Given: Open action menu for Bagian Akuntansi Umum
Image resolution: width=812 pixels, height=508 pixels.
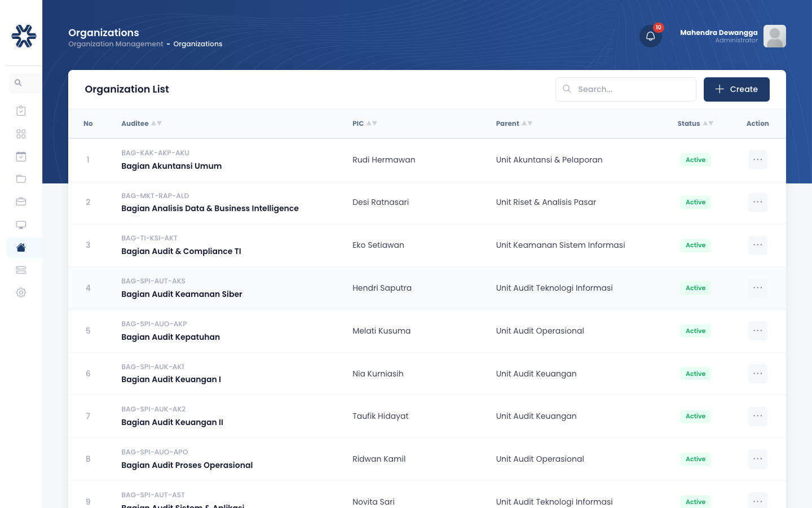Looking at the screenshot, I should coord(758,160).
